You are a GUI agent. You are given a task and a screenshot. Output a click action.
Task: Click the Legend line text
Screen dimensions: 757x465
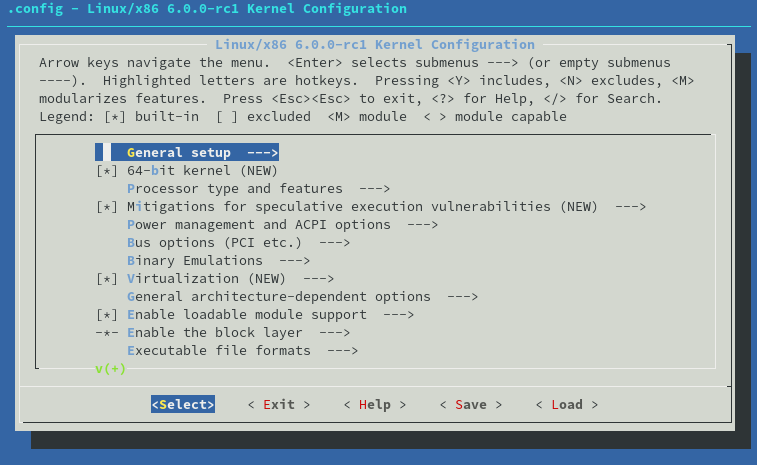click(x=303, y=117)
